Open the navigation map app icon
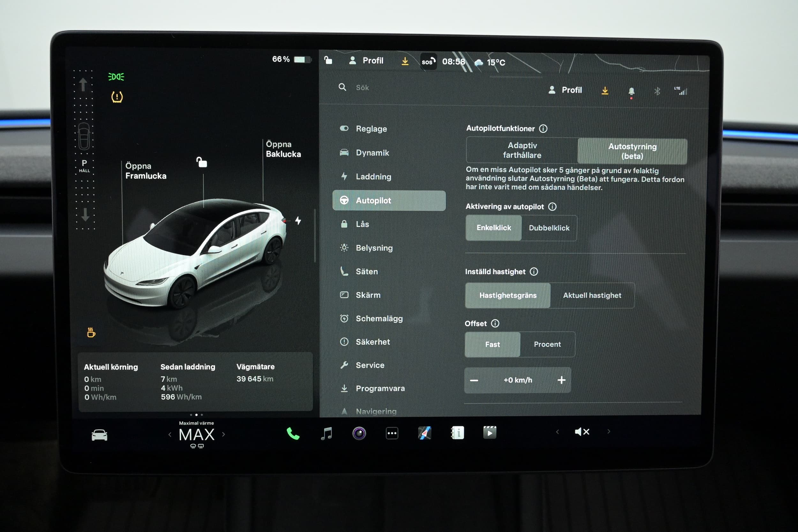The width and height of the screenshot is (798, 532). [x=425, y=433]
